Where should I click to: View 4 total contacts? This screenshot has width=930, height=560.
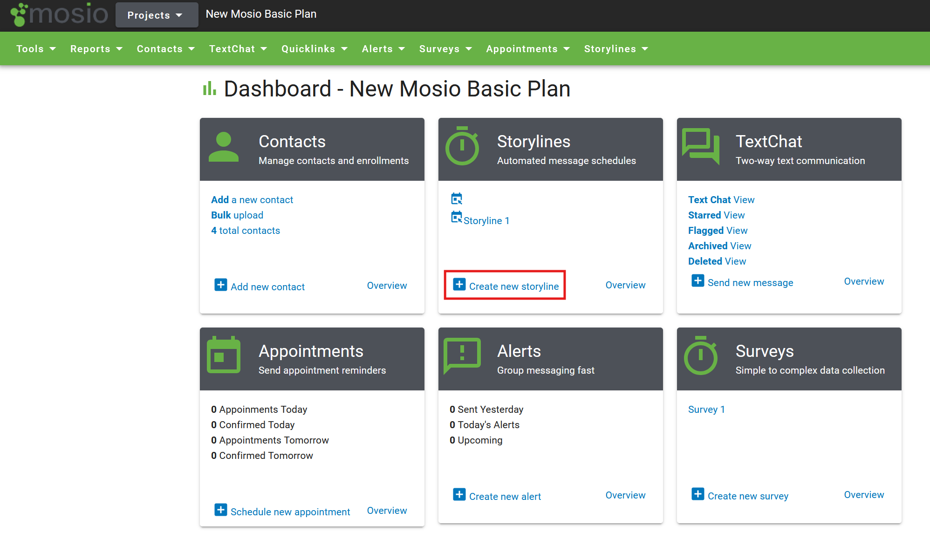(x=246, y=231)
